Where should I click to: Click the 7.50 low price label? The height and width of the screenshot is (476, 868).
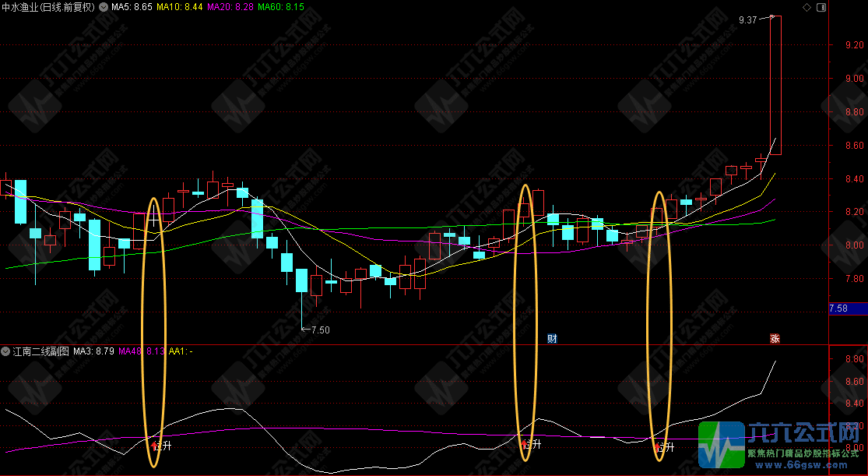(320, 330)
